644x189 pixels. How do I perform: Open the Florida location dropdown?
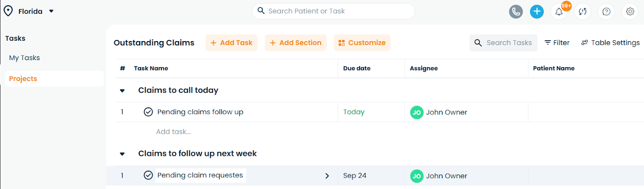(x=51, y=11)
